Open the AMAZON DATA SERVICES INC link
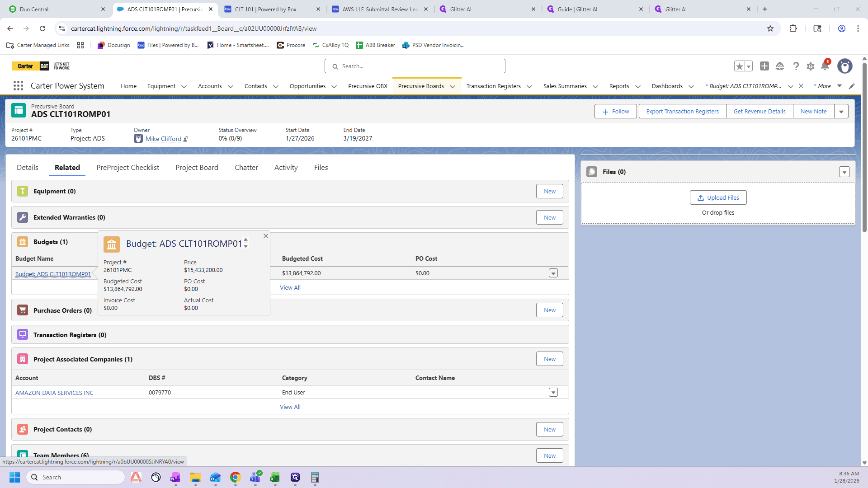 [54, 393]
